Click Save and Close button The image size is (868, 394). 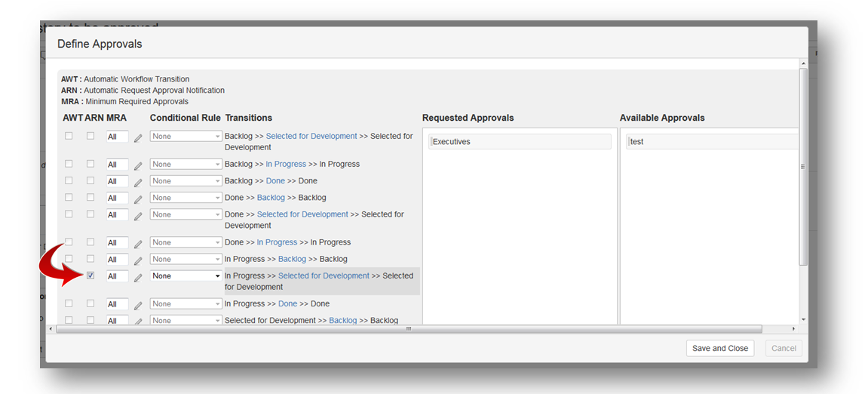(719, 348)
